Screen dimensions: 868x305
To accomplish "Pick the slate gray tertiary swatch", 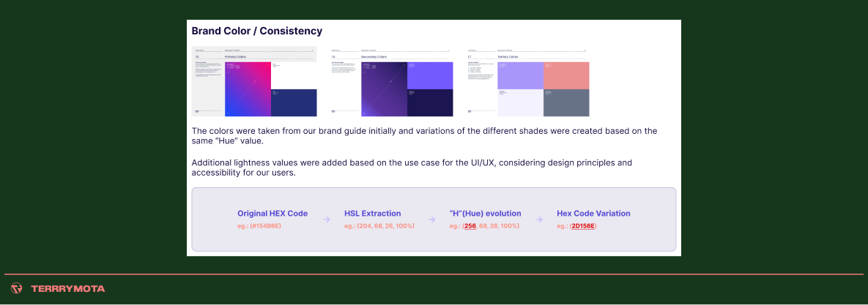I will click(566, 103).
